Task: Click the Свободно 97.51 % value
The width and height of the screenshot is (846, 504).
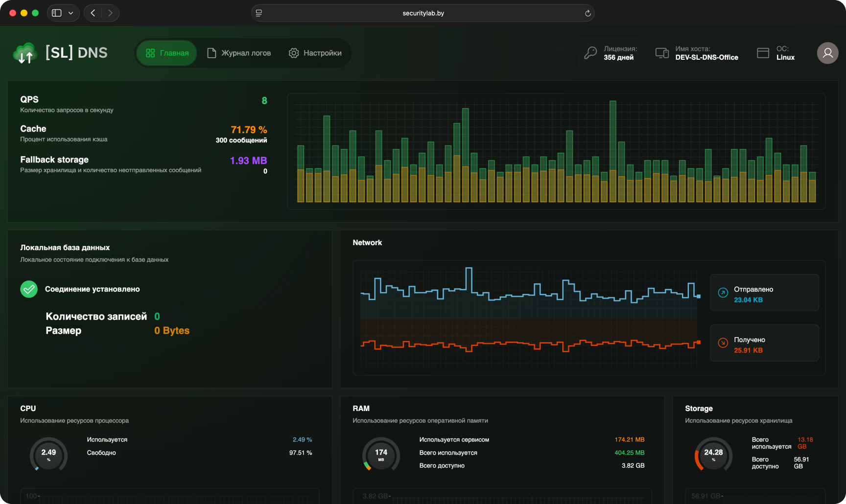Action: (301, 453)
